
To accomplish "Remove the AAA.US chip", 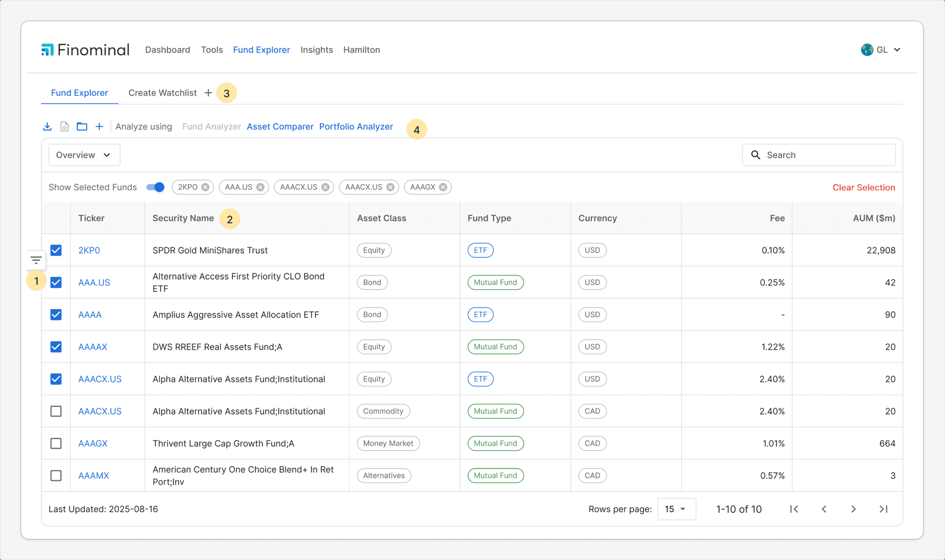I will 260,187.
